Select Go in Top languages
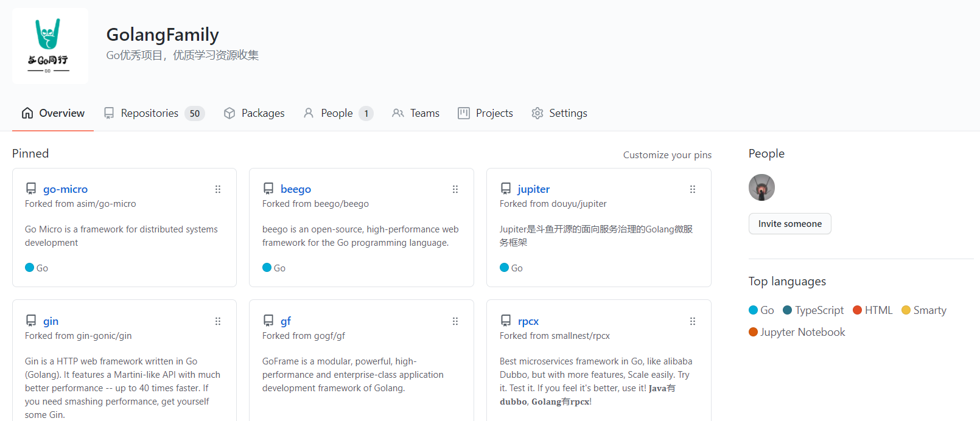The height and width of the screenshot is (421, 980). [761, 310]
